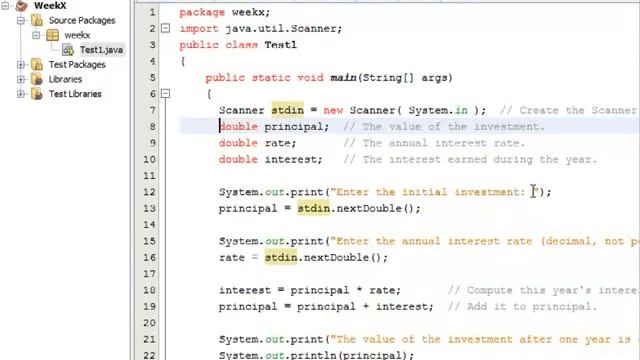Click the Test1.java file icon

coord(68,50)
